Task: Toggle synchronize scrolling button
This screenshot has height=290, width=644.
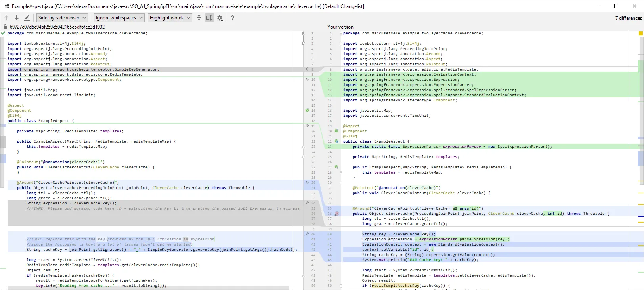Action: [209, 18]
